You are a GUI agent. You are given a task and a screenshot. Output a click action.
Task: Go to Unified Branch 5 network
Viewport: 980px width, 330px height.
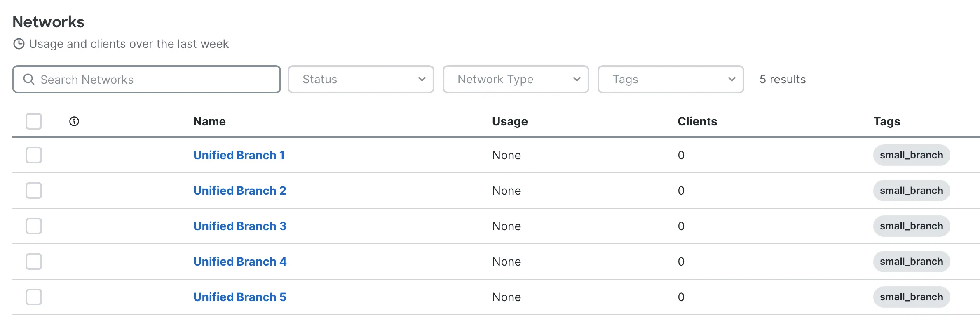click(239, 297)
